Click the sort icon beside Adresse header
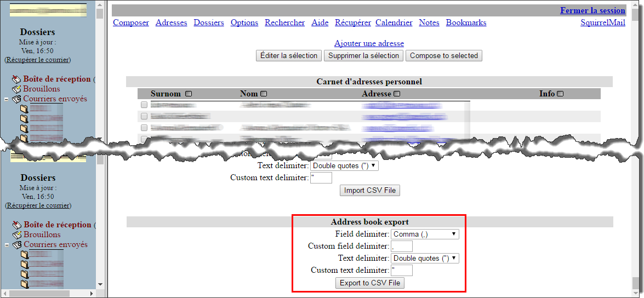This screenshot has height=298, width=644. tap(397, 94)
